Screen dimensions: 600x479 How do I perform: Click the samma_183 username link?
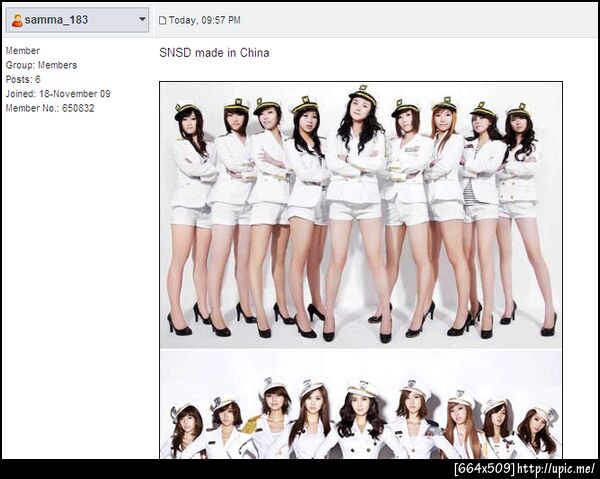56,20
